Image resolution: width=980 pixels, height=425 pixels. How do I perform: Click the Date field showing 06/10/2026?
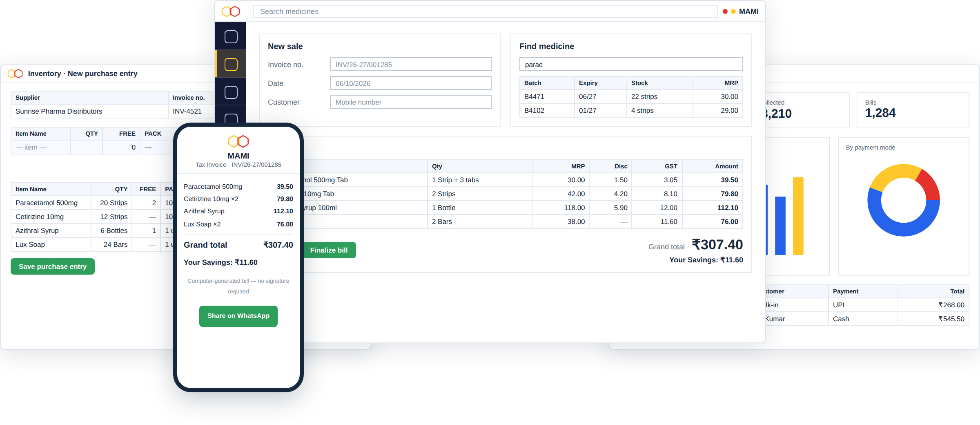[x=410, y=83]
